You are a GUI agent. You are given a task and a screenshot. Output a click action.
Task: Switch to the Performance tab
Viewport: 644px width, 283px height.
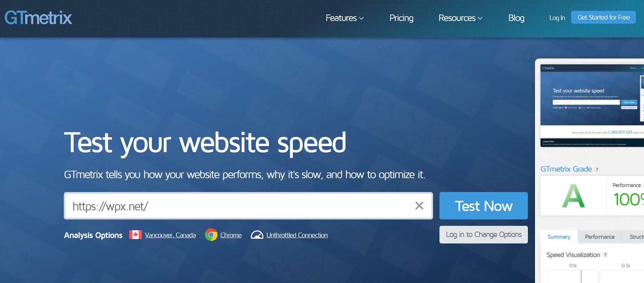point(599,237)
